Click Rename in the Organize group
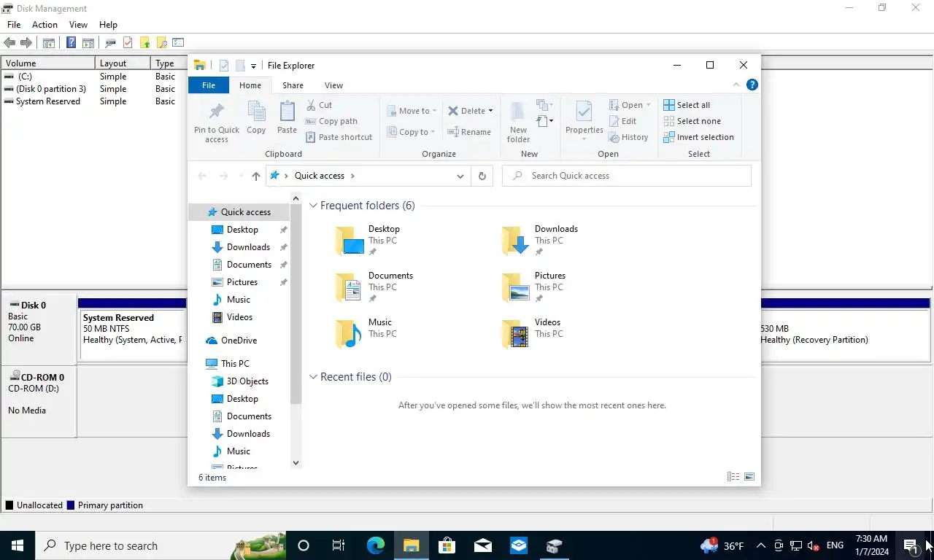 coord(469,132)
